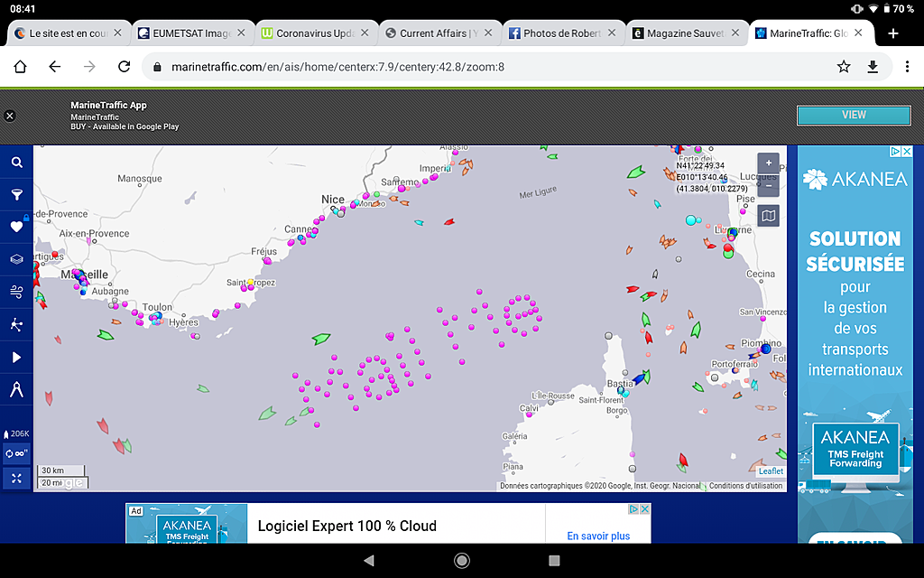Zoom out the map with minus button
This screenshot has width=924, height=578.
coord(768,185)
